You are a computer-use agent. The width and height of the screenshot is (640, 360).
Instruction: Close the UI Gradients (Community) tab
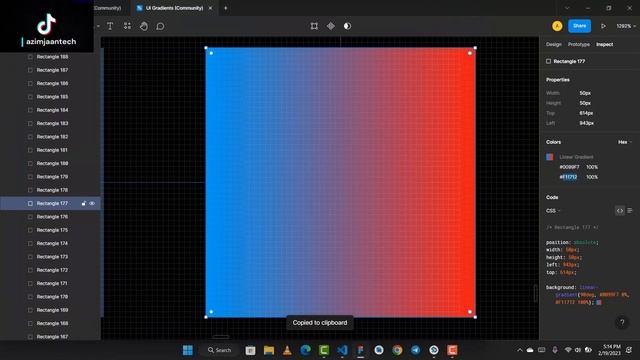pos(210,8)
